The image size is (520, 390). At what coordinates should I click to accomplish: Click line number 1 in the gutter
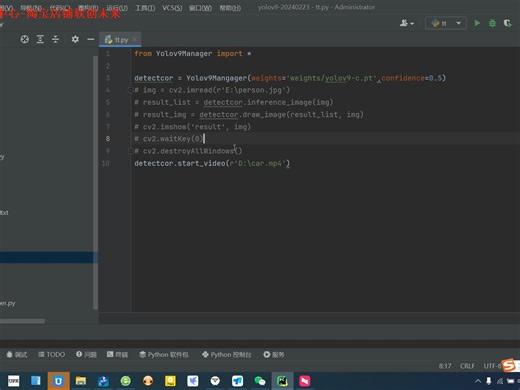[x=108, y=54]
